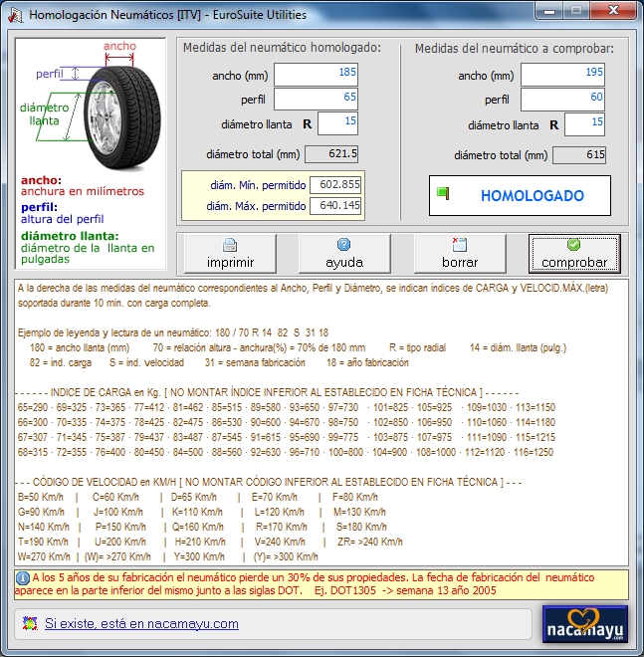Click homologated diámetro llanta field

point(337,123)
